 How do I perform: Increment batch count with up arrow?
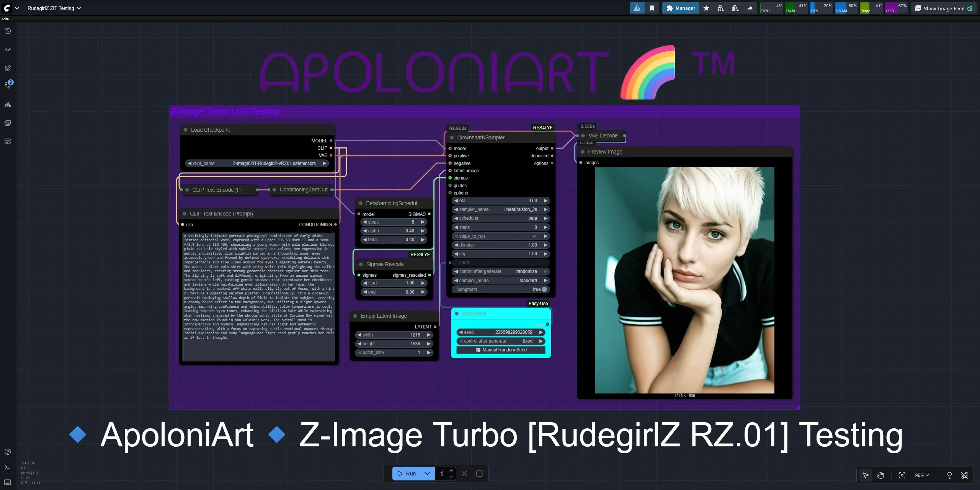coord(451,470)
